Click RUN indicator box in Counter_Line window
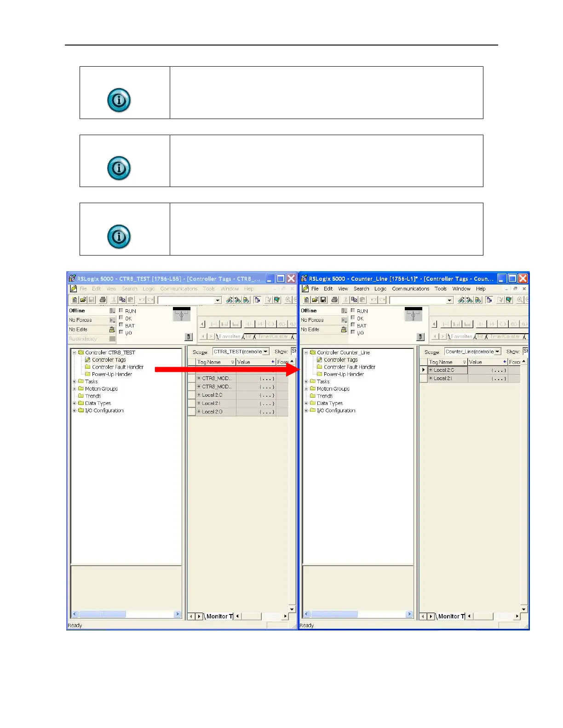Viewport: 563px width, 728px height. tap(353, 310)
